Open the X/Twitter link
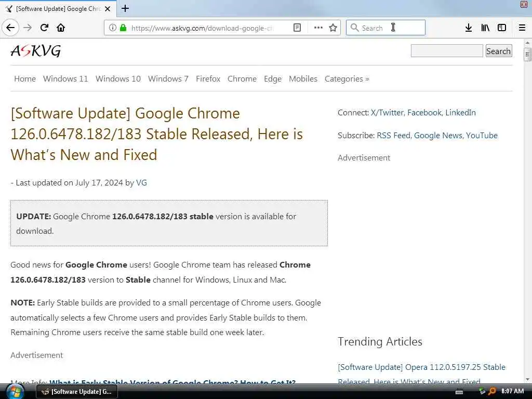532x399 pixels. [387, 113]
